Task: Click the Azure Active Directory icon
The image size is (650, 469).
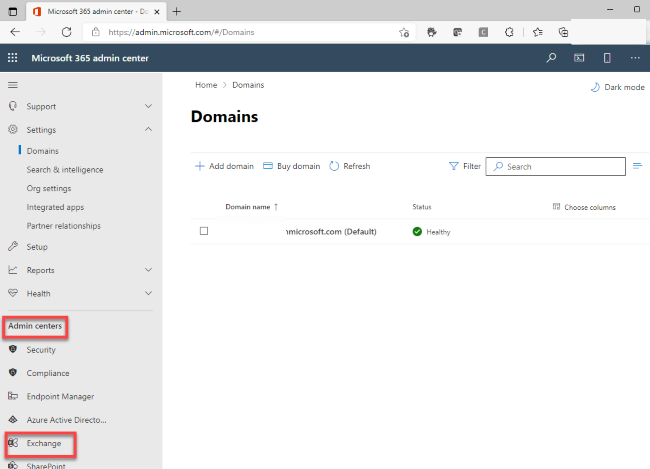Action: point(13,419)
